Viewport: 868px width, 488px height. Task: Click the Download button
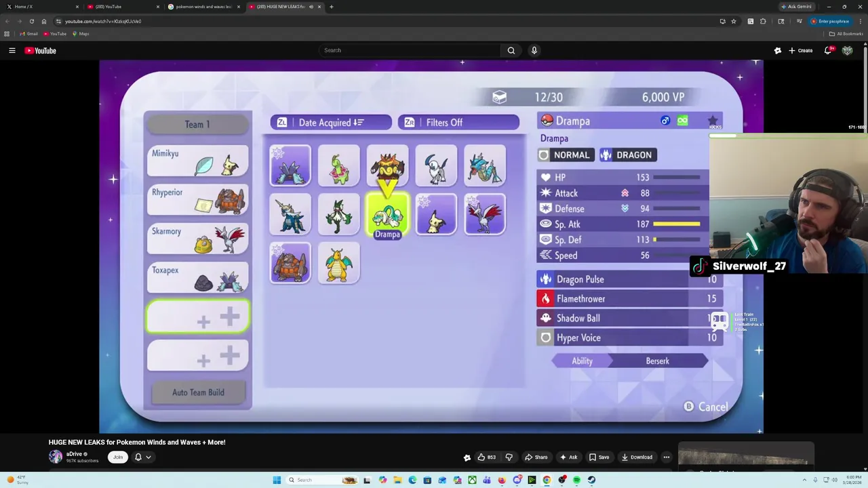(637, 457)
